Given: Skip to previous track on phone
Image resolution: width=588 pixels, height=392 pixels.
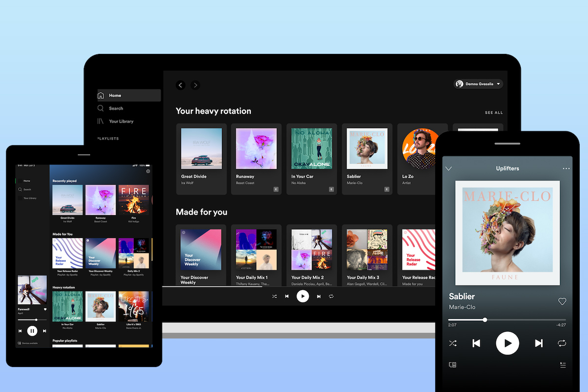Looking at the screenshot, I should tap(476, 343).
